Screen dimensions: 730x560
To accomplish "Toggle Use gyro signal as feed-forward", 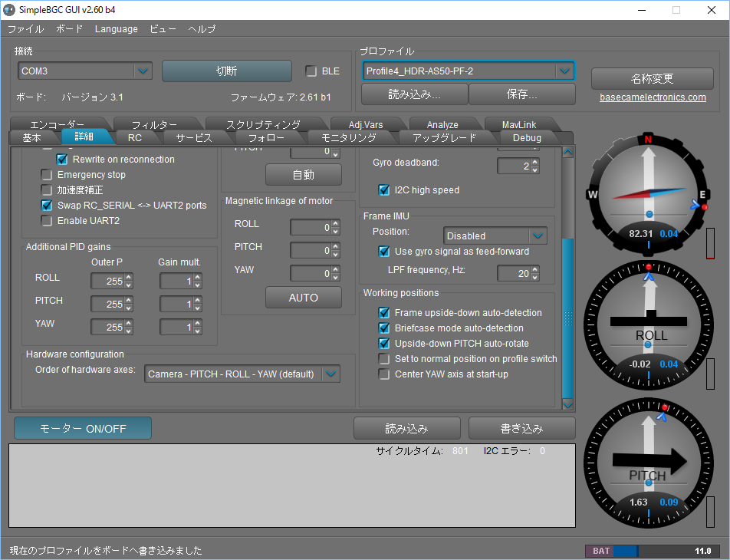I will [x=384, y=252].
